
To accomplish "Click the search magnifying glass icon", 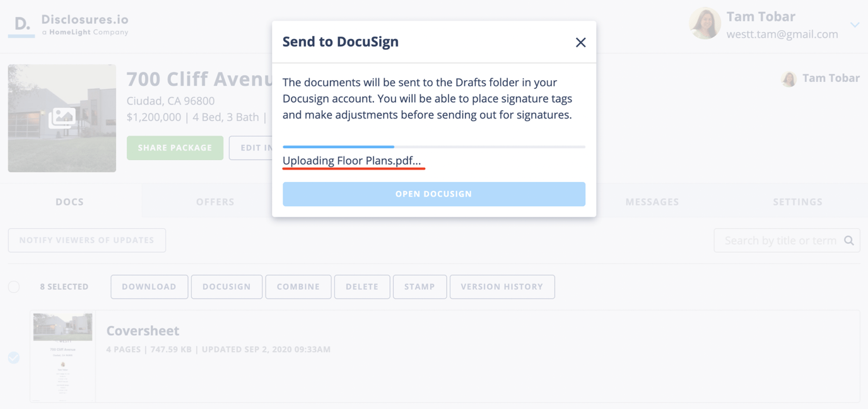I will tap(848, 240).
